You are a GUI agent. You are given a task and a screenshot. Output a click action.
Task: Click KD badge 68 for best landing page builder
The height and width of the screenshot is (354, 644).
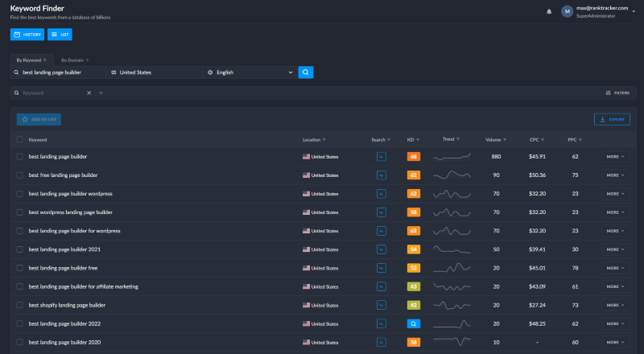click(x=413, y=156)
